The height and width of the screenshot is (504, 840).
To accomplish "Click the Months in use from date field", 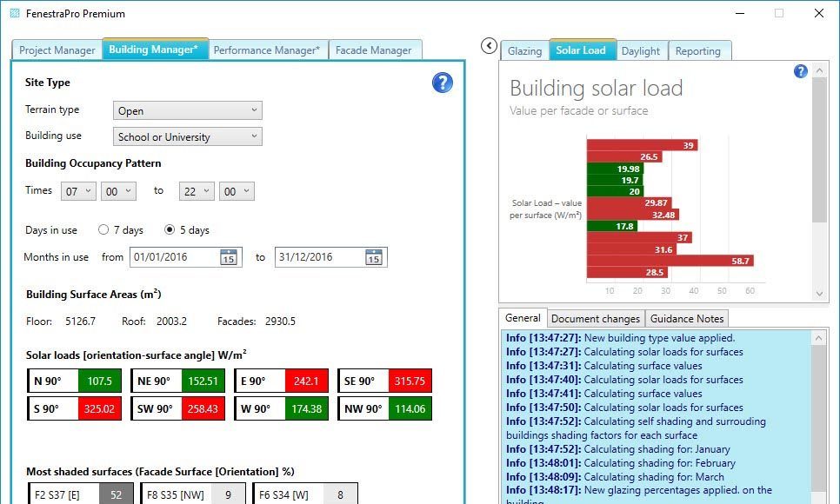I will coord(172,257).
